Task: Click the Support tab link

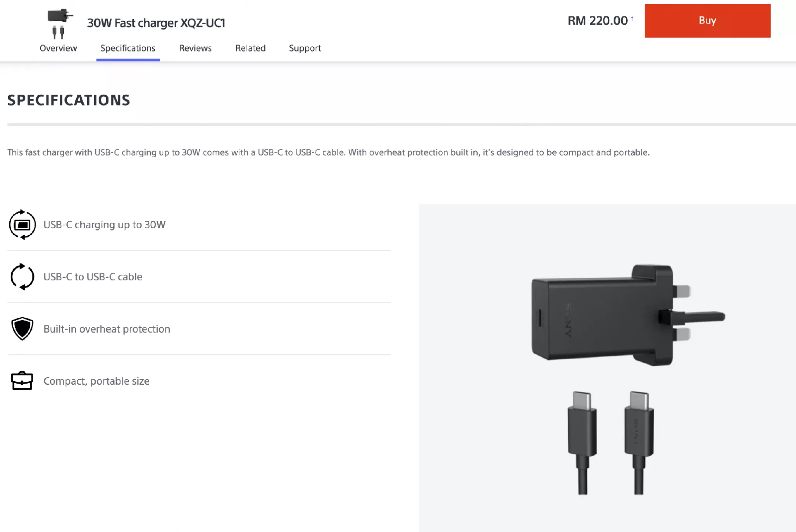Action: point(305,48)
